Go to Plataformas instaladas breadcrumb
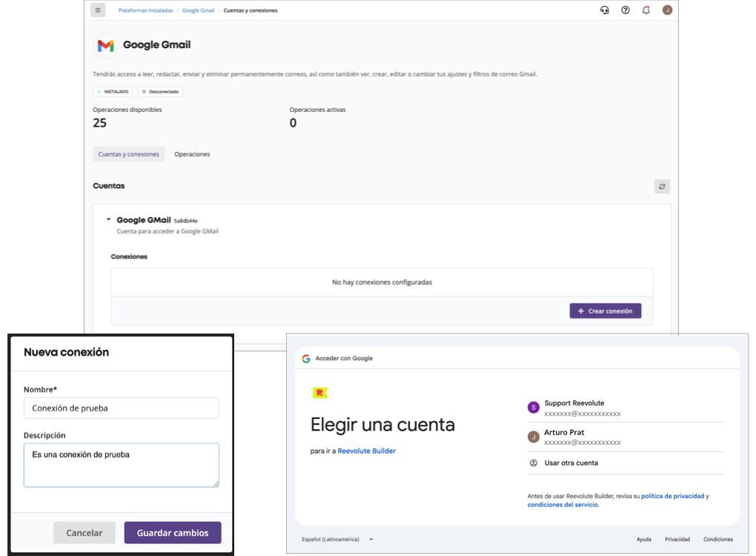The height and width of the screenshot is (556, 756). click(145, 10)
